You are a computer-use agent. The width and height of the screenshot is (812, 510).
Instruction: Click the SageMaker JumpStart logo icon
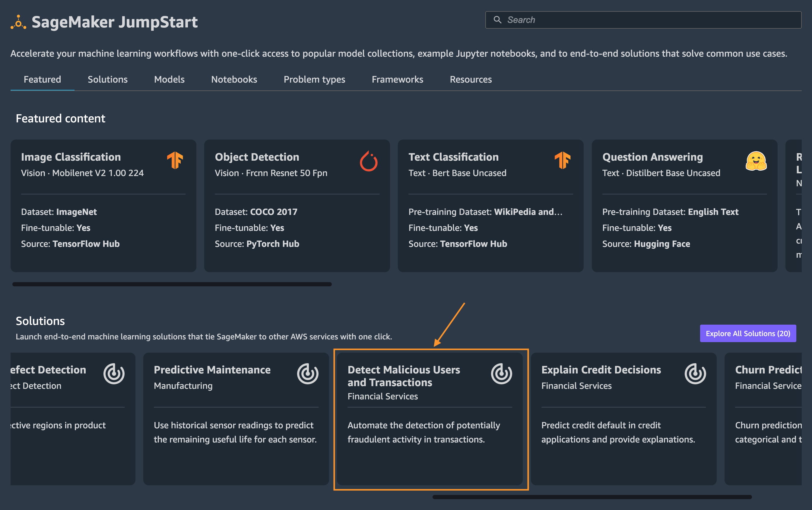pos(18,22)
